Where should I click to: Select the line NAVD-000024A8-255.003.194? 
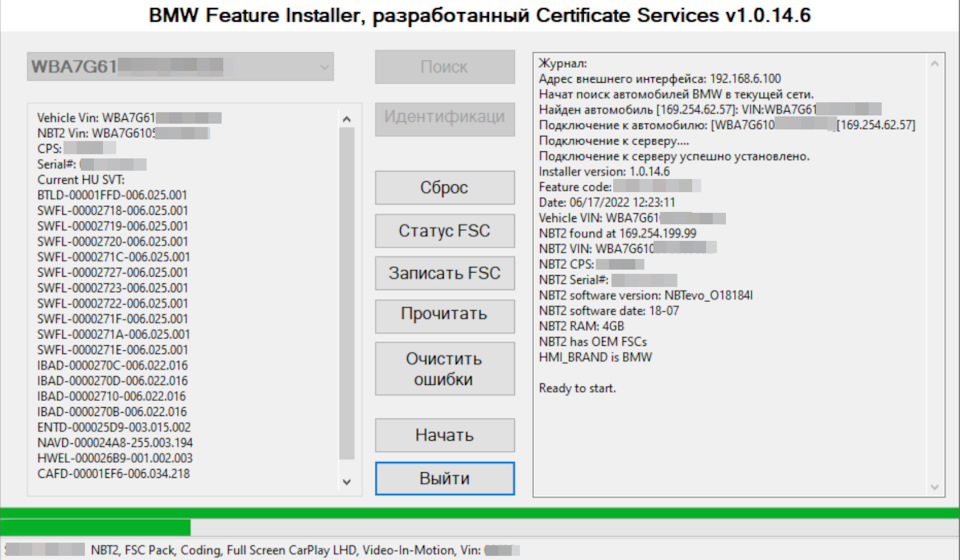pos(115,442)
